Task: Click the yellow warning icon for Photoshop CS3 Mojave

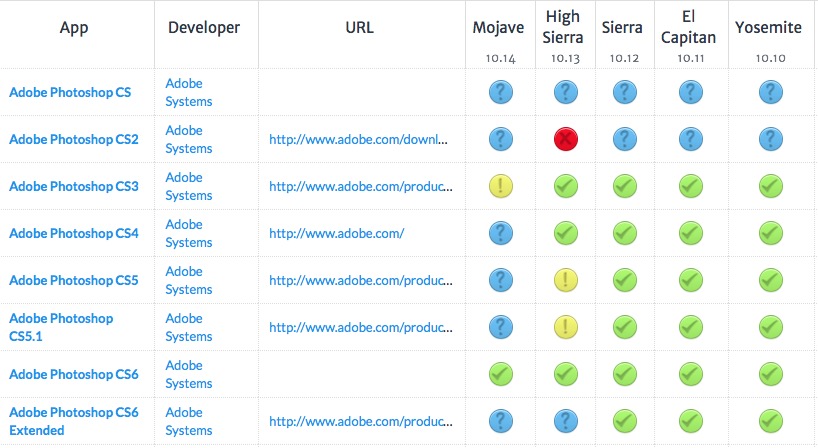Action: point(501,186)
